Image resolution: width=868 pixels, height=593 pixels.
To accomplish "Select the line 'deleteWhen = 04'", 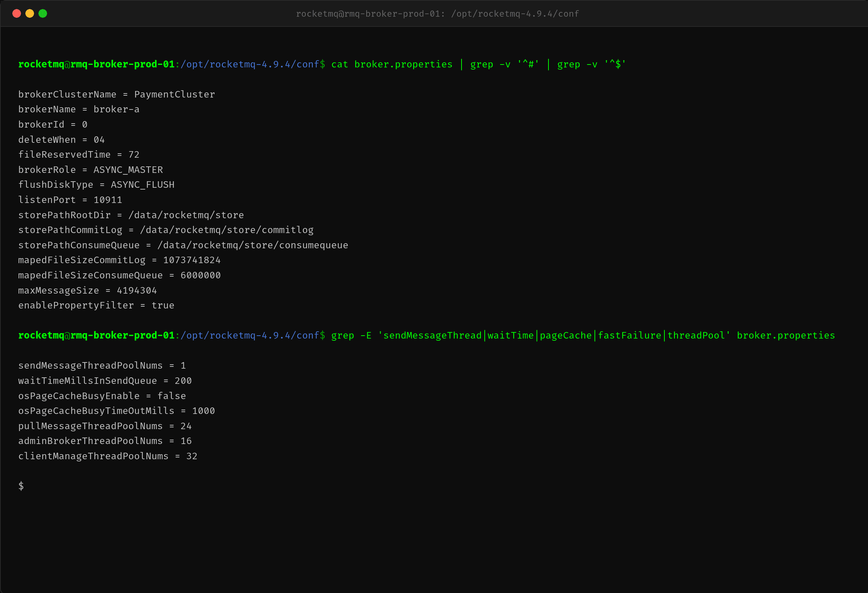I will 62,140.
